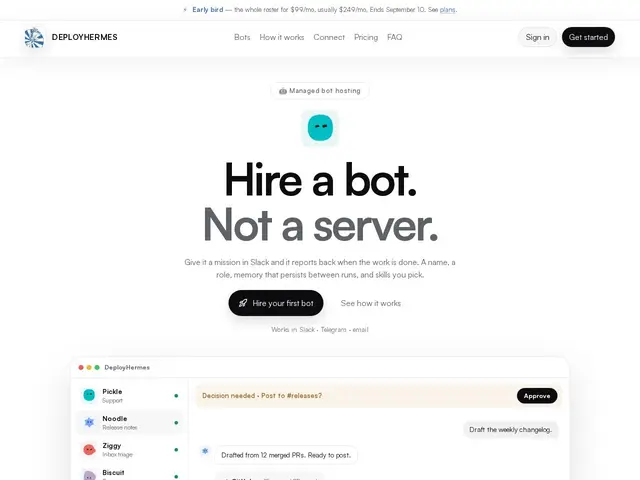
Task: Click 'Decision needed · Post to #releases?' text
Action: pyautogui.click(x=262, y=396)
